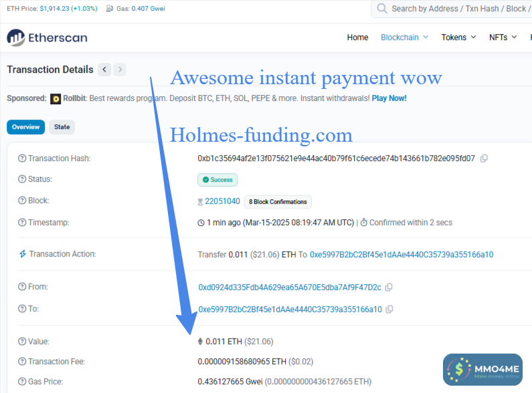Click help icon beside Transaction Hash

point(22,158)
